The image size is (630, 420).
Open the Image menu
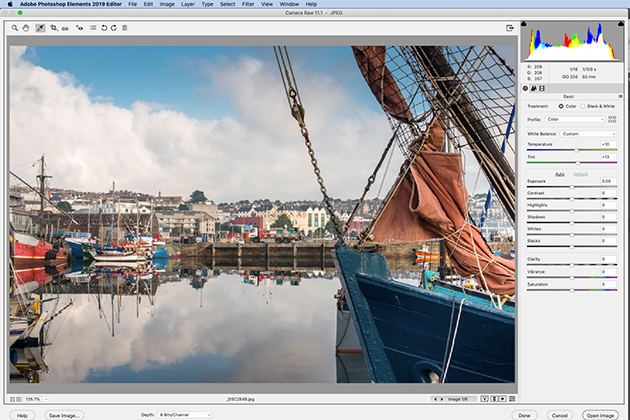click(x=167, y=4)
